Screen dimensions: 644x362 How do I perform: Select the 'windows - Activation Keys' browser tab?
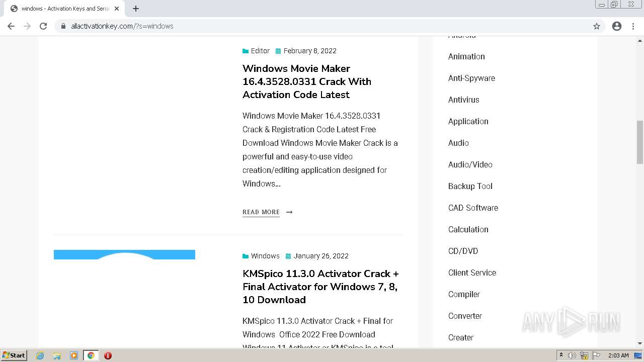pos(64,9)
